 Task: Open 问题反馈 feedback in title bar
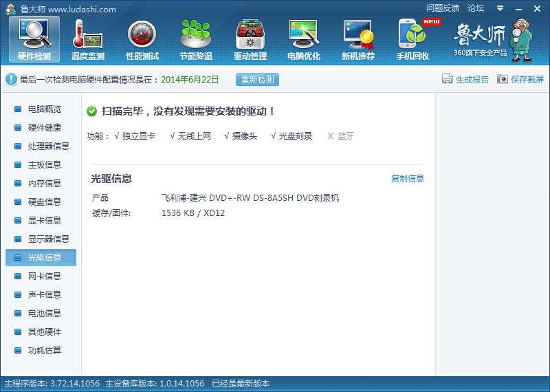[x=443, y=8]
